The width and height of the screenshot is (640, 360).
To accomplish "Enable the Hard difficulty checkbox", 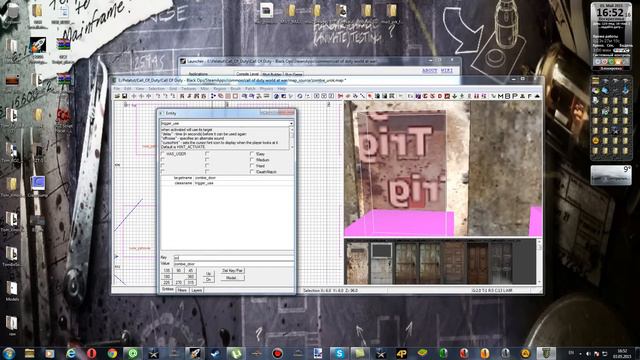I will [x=252, y=166].
